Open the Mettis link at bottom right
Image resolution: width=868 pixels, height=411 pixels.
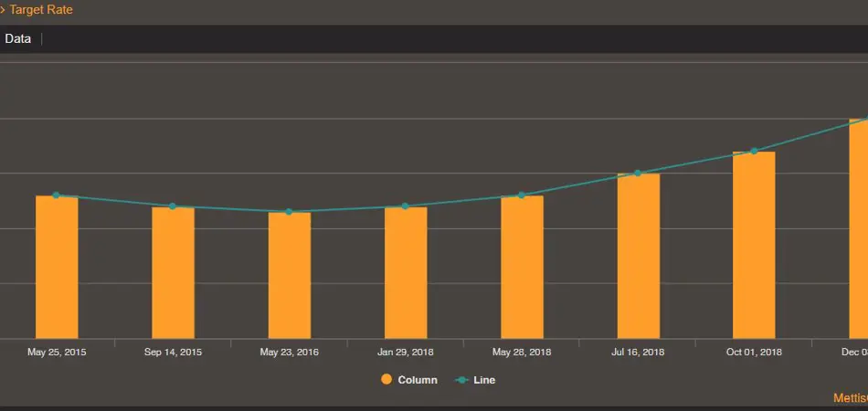pos(850,398)
